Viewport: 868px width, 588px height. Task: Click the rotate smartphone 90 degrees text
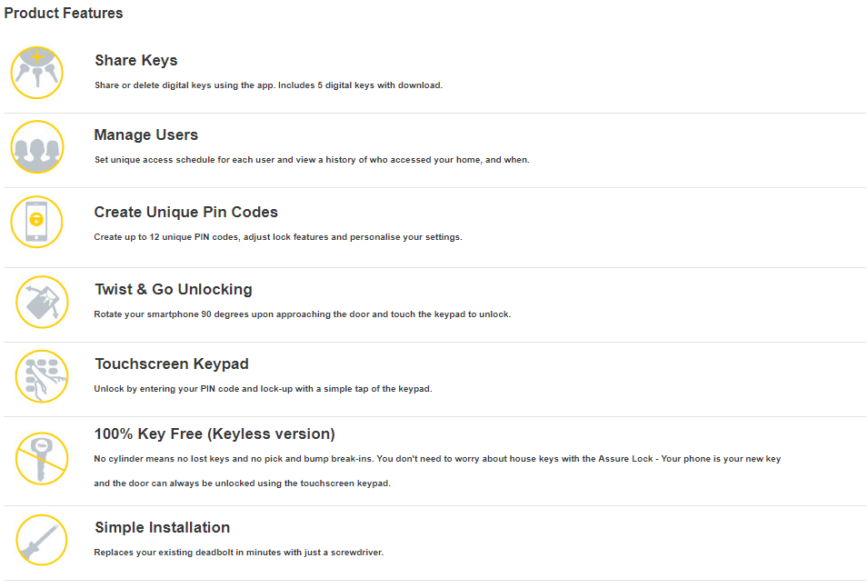(303, 314)
